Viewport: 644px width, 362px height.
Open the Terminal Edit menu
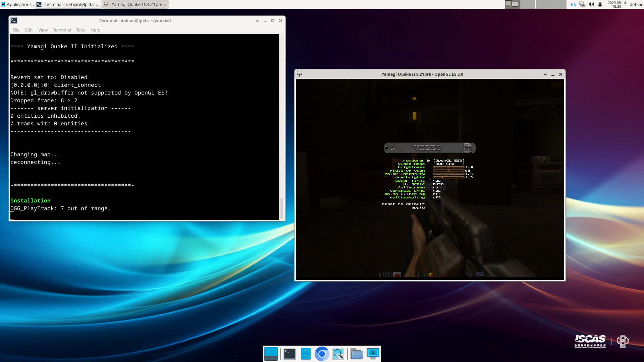click(x=29, y=30)
